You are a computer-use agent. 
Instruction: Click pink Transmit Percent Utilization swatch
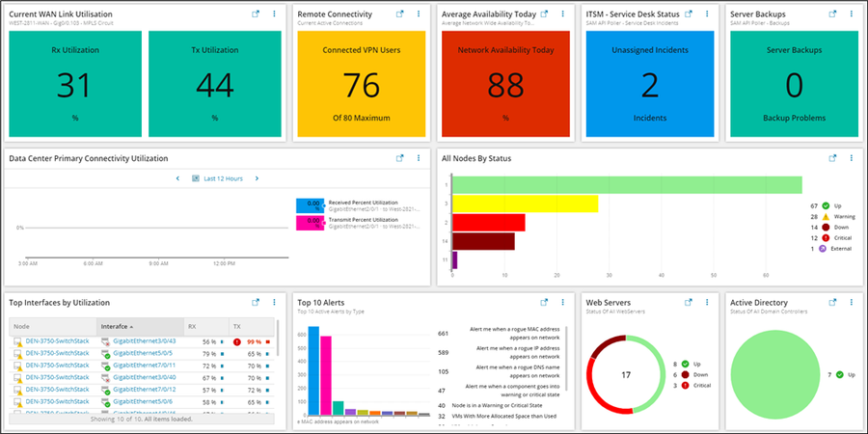pyautogui.click(x=310, y=223)
